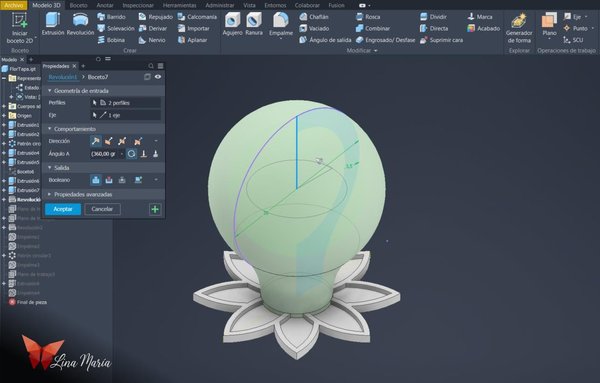
Task: Click the Revolución1 breadcrumb link
Action: point(62,77)
